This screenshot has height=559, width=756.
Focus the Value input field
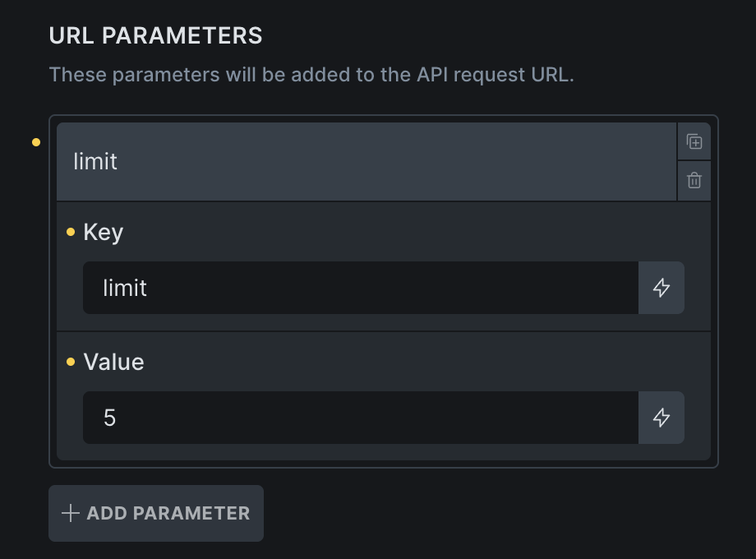point(360,418)
